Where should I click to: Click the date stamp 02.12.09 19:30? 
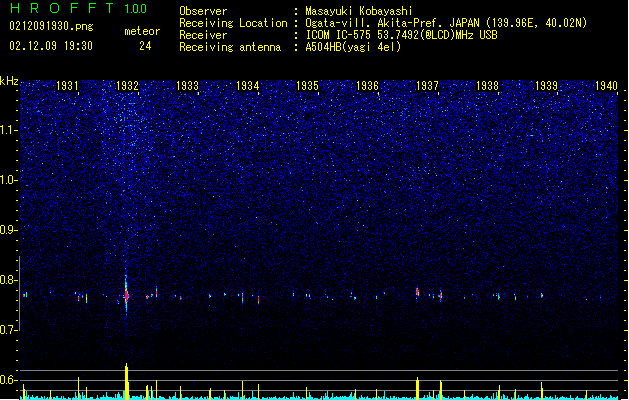point(51,46)
